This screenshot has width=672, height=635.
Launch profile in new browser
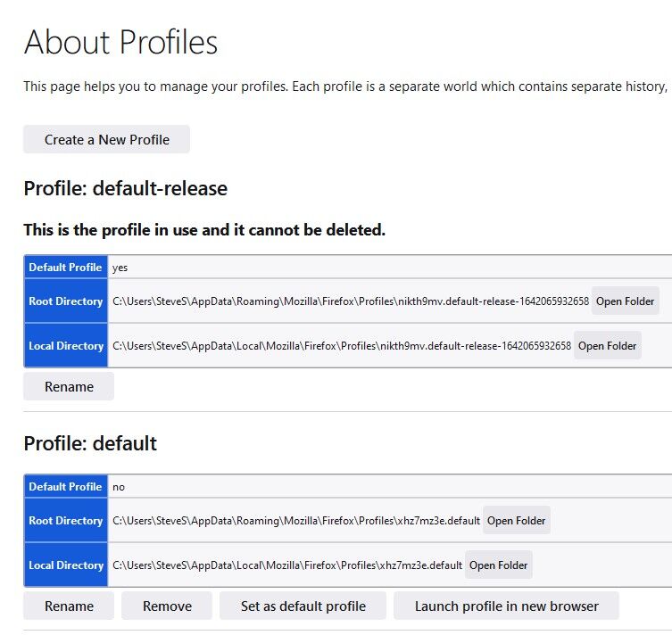tap(506, 606)
